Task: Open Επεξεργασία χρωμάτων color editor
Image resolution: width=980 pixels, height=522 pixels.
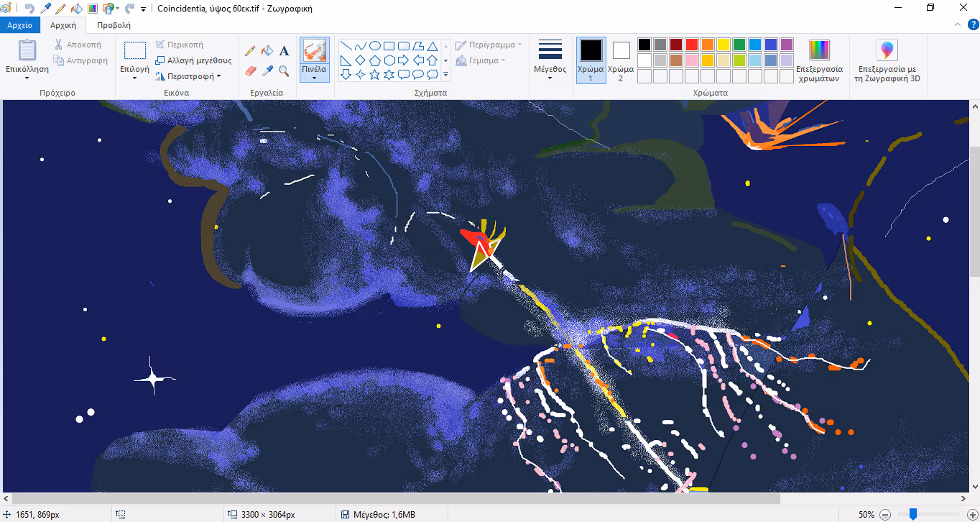Action: tap(819, 61)
